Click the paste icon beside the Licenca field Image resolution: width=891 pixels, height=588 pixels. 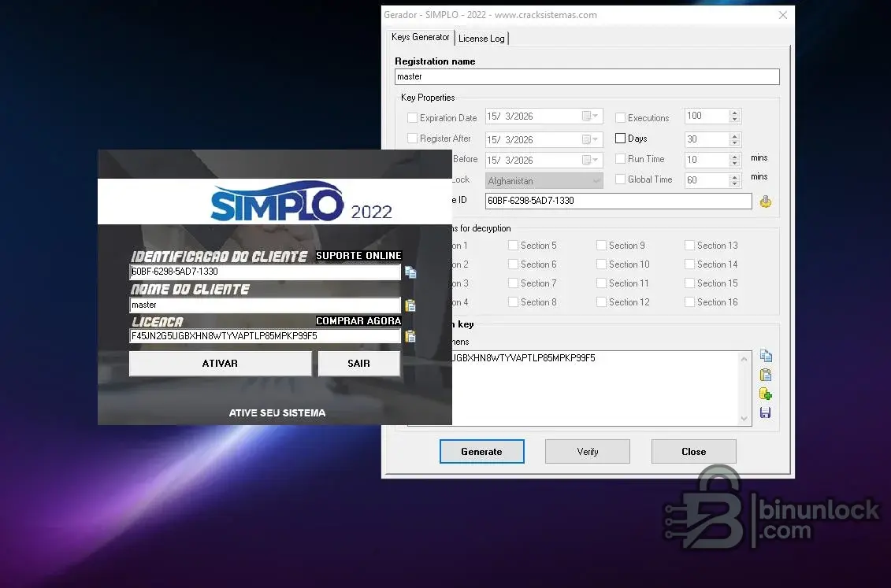[410, 336]
